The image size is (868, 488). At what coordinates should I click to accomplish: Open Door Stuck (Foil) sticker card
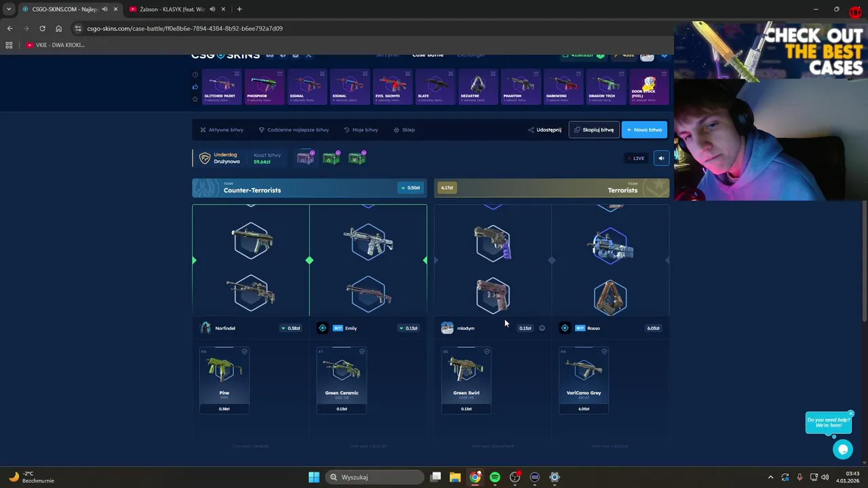click(x=648, y=87)
